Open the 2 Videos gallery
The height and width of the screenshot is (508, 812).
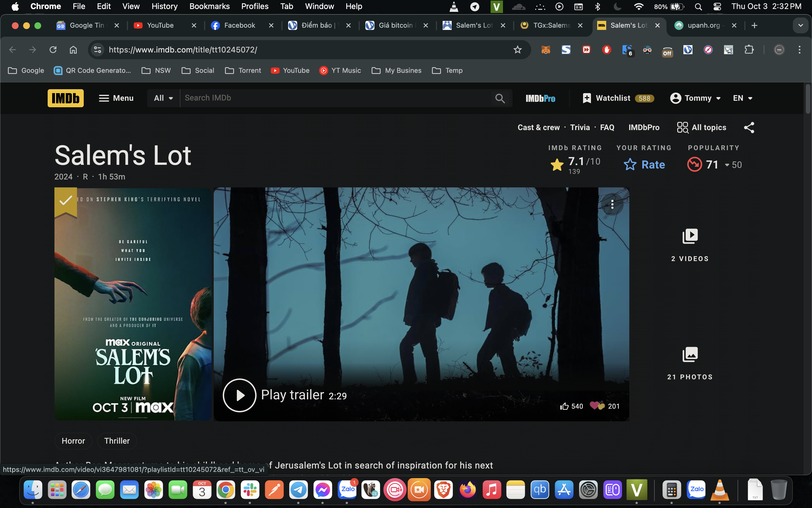point(690,245)
